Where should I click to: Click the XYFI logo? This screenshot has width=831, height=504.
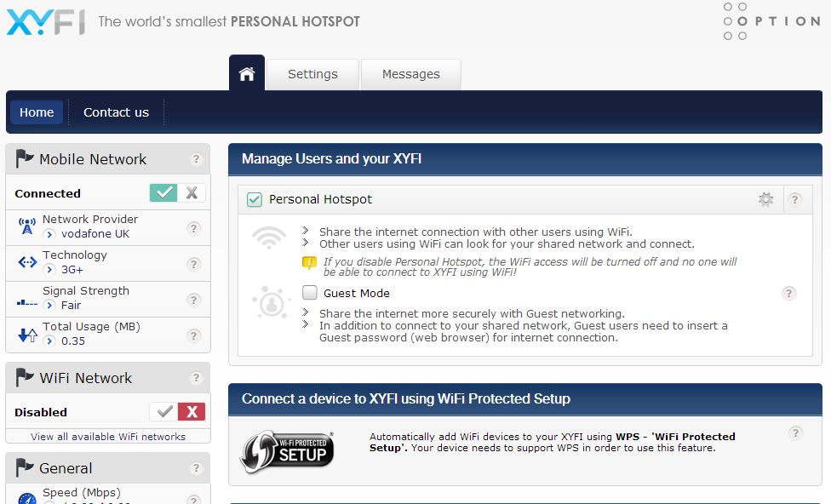click(x=46, y=22)
